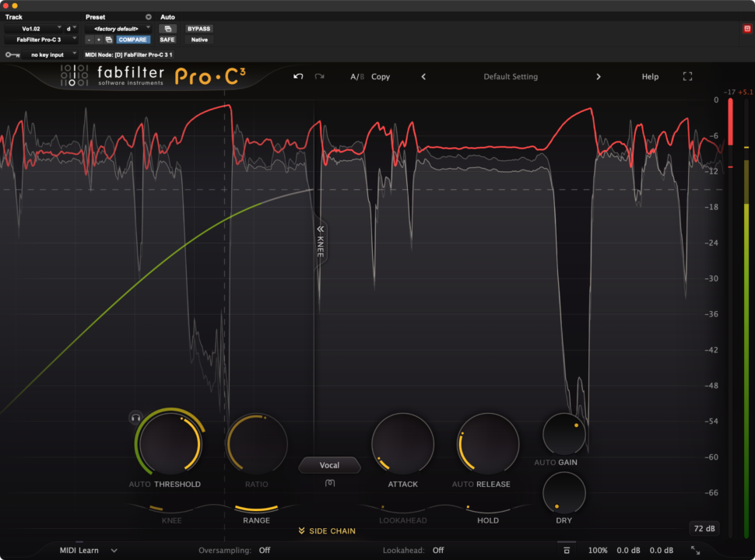Image resolution: width=755 pixels, height=560 pixels.
Task: Enter full screen mode with the corner-brackets icon
Action: click(687, 77)
